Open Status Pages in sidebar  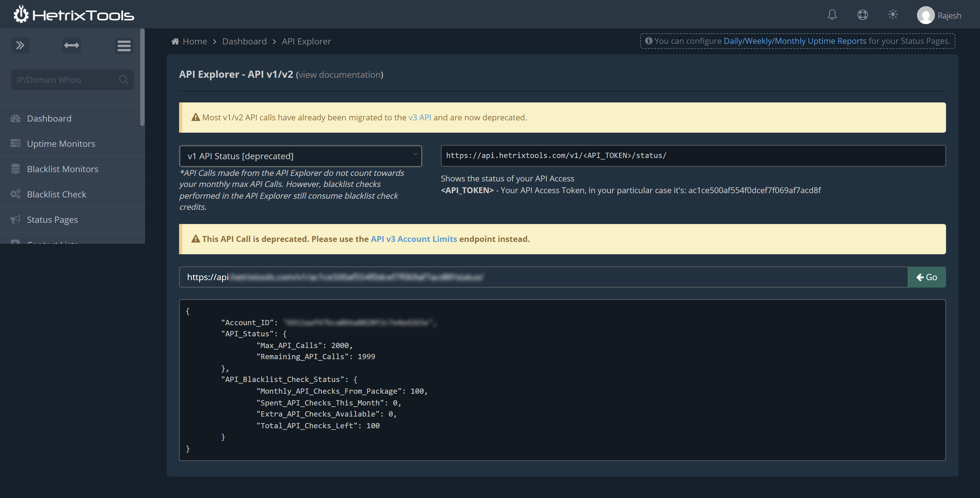pyautogui.click(x=72, y=220)
